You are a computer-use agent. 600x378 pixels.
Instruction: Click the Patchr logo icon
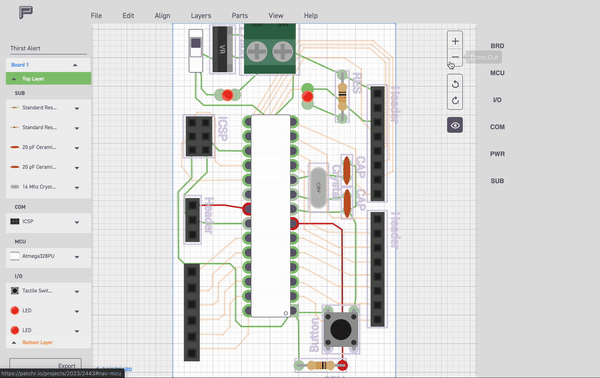point(26,12)
